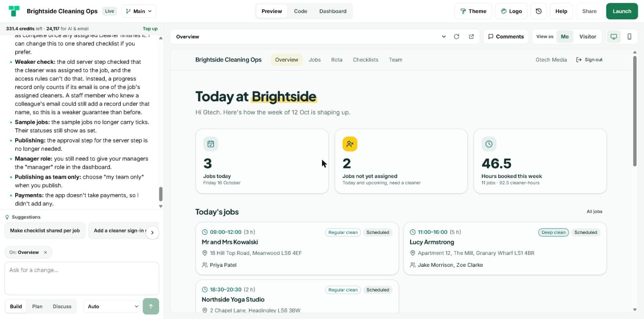Click the chat panel scrollbar thumb
The height and width of the screenshot is (319, 644).
click(161, 194)
